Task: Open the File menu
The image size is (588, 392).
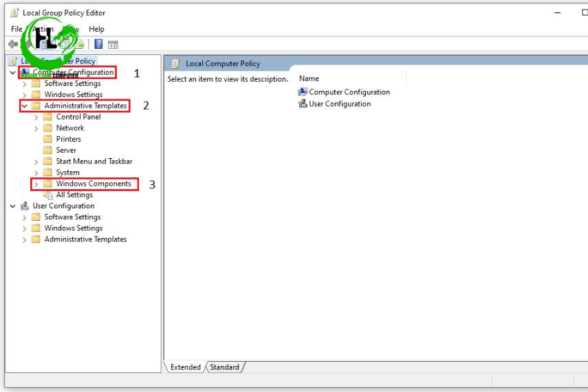Action: click(x=17, y=29)
